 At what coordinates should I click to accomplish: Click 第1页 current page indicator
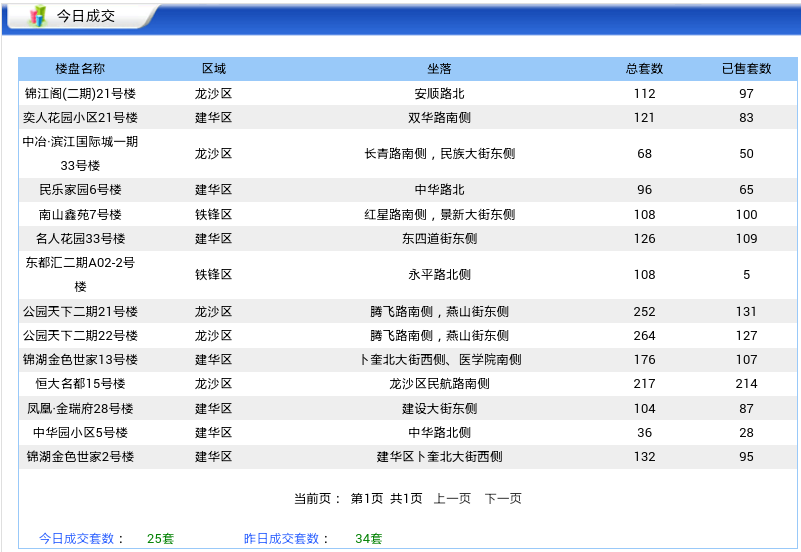pos(367,498)
